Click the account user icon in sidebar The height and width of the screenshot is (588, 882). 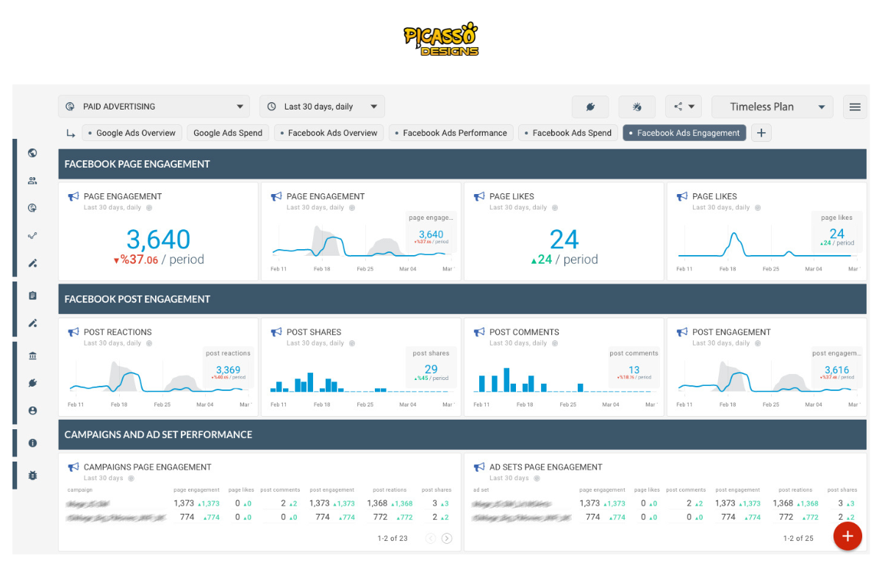32,411
